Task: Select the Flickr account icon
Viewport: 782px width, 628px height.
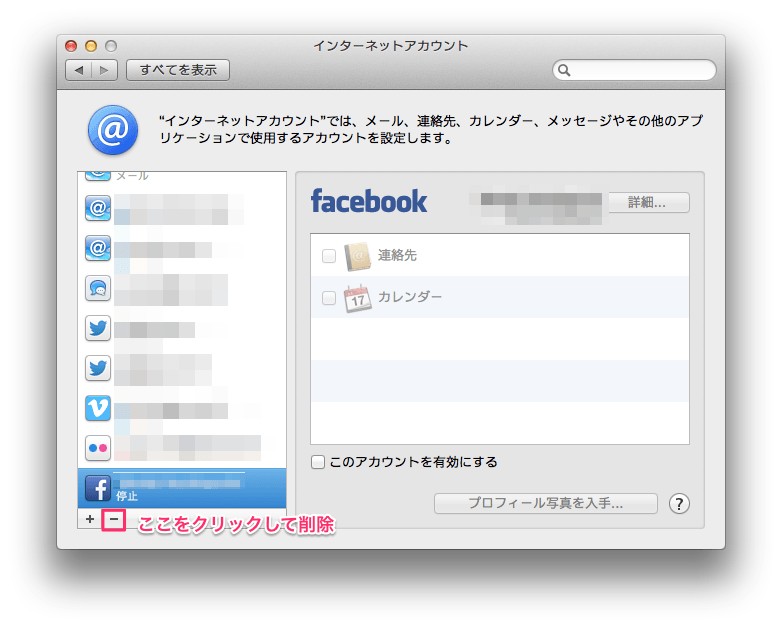Action: (x=98, y=448)
